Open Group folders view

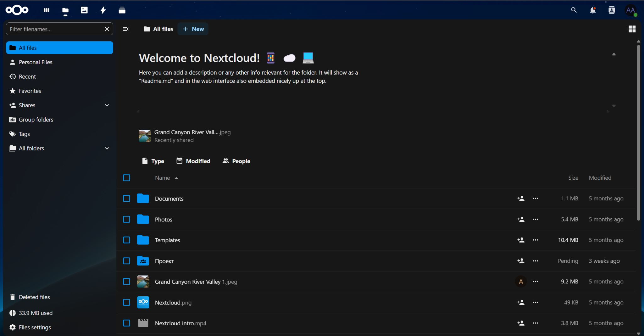click(59, 120)
